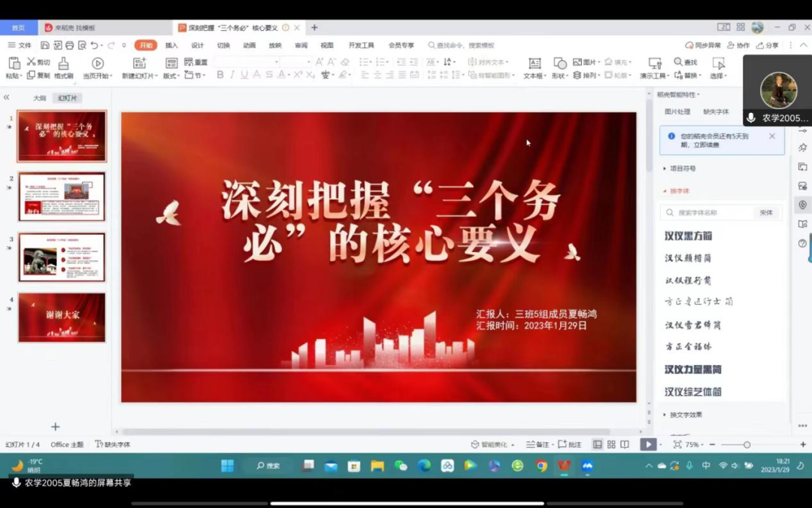Expand the 项目符号 section in side panel

click(x=682, y=169)
